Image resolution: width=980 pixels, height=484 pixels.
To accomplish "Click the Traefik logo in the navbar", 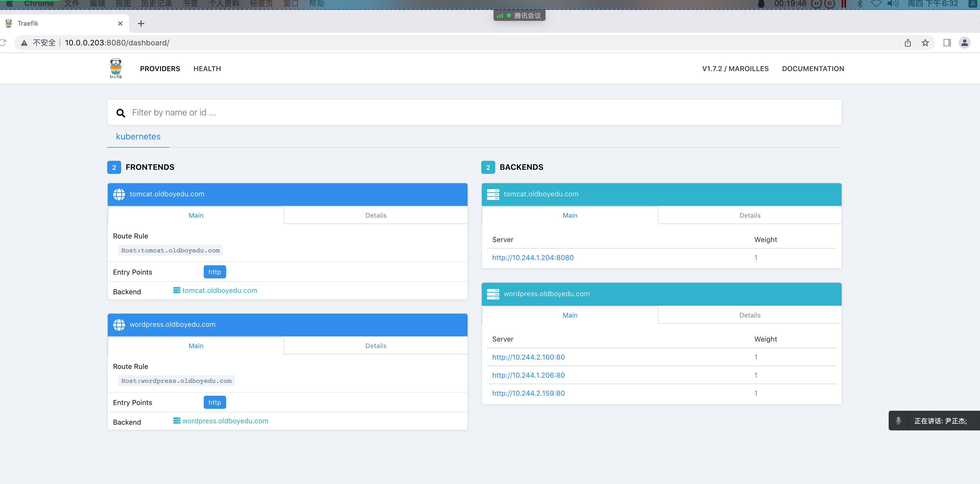I will [x=116, y=68].
